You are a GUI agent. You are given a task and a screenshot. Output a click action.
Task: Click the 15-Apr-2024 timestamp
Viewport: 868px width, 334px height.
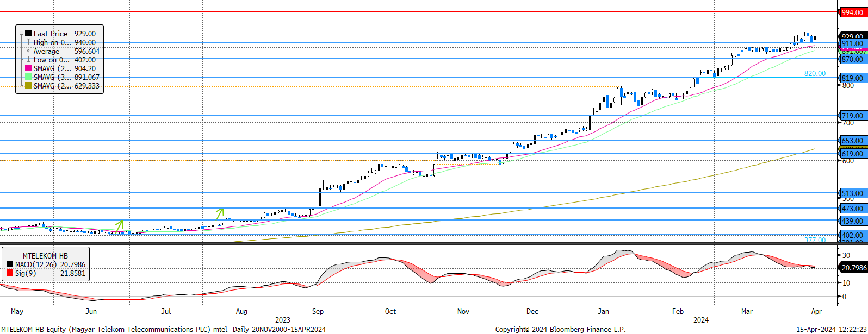[x=832, y=329]
